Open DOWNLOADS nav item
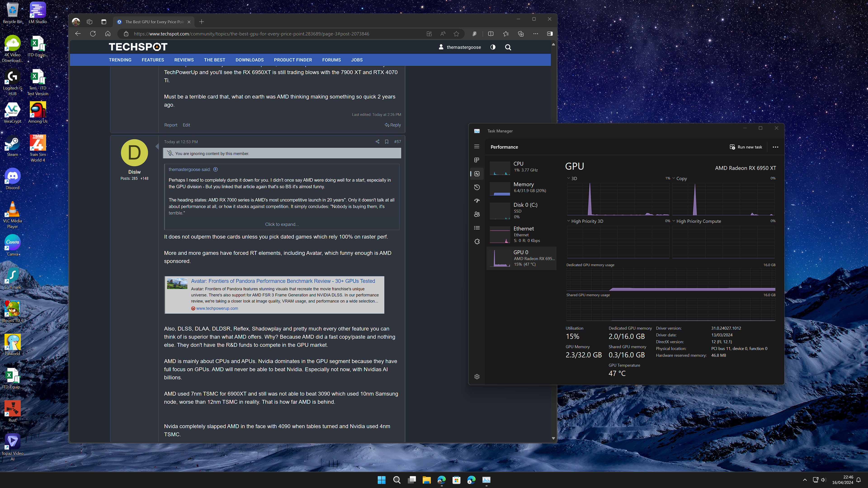 (x=249, y=60)
